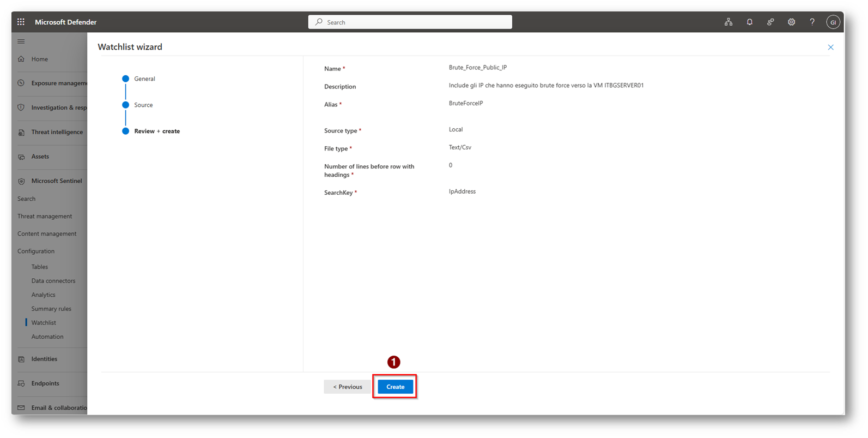The width and height of the screenshot is (868, 438).
Task: Click the source type value Local
Action: tap(456, 129)
